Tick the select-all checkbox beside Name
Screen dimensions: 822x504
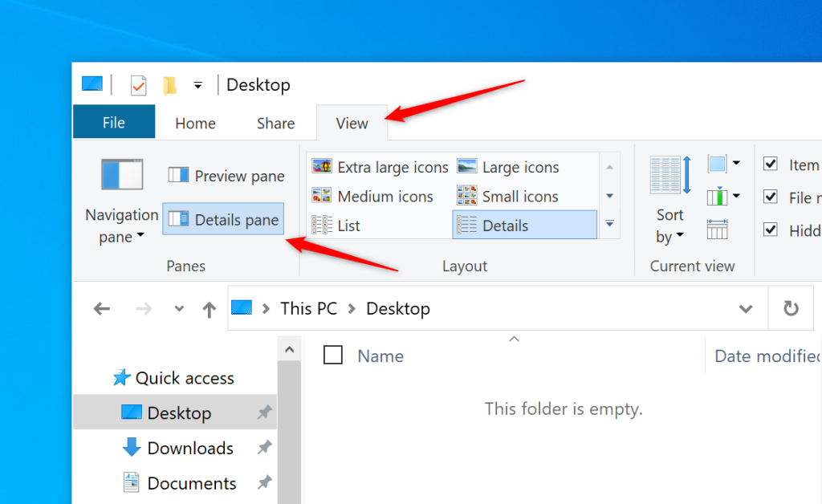333,356
